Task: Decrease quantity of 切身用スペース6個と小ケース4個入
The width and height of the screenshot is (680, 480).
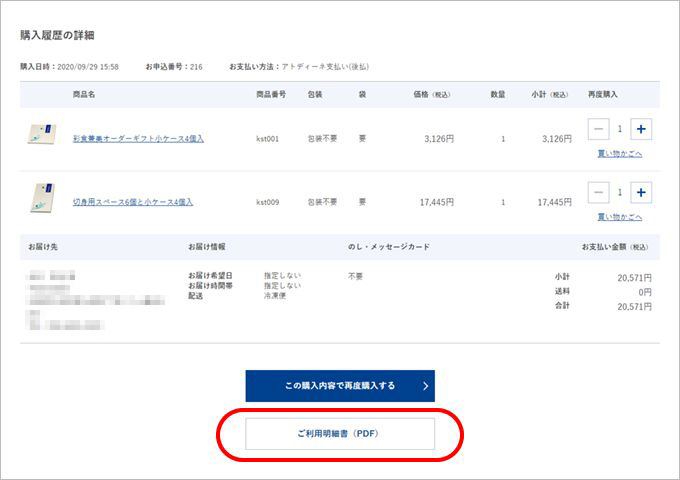Action: [x=597, y=192]
